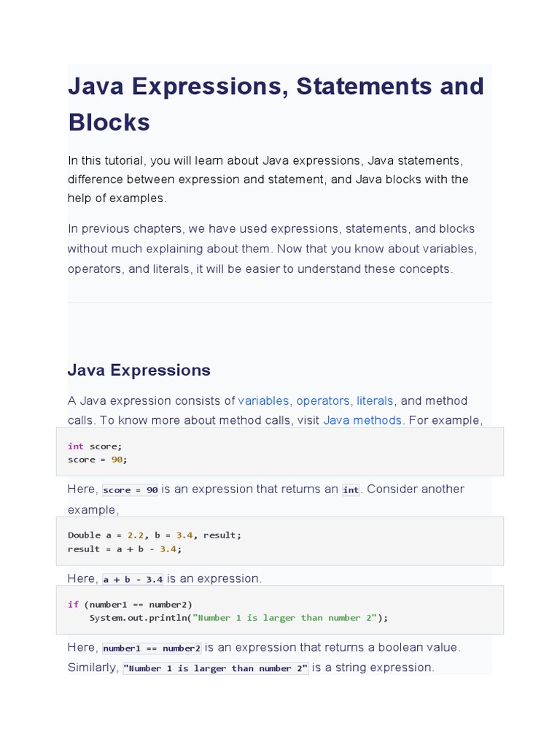This screenshot has height=747, width=560.
Task: Click the inline 'int' code tag in the sentence
Action: tap(351, 490)
